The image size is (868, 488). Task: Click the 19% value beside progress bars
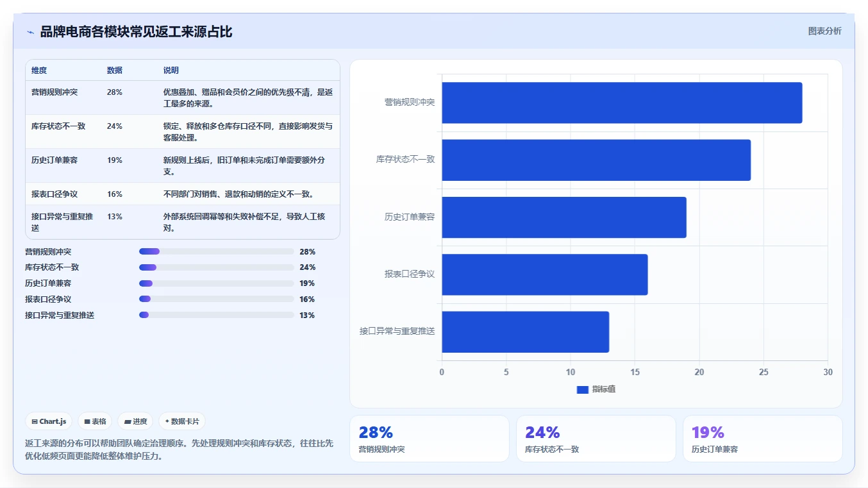(x=308, y=283)
